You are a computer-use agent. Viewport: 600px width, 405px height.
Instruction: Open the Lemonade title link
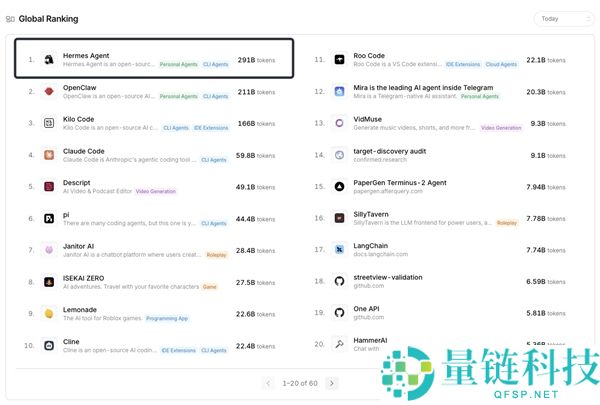tap(80, 310)
